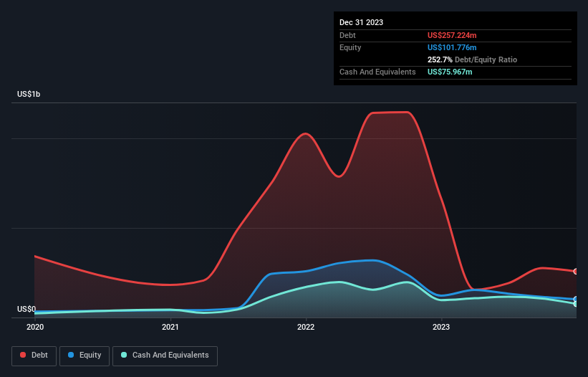Image resolution: width=588 pixels, height=377 pixels.
Task: Click the teal Cash And Equivalents legend dot
Action: [124, 355]
